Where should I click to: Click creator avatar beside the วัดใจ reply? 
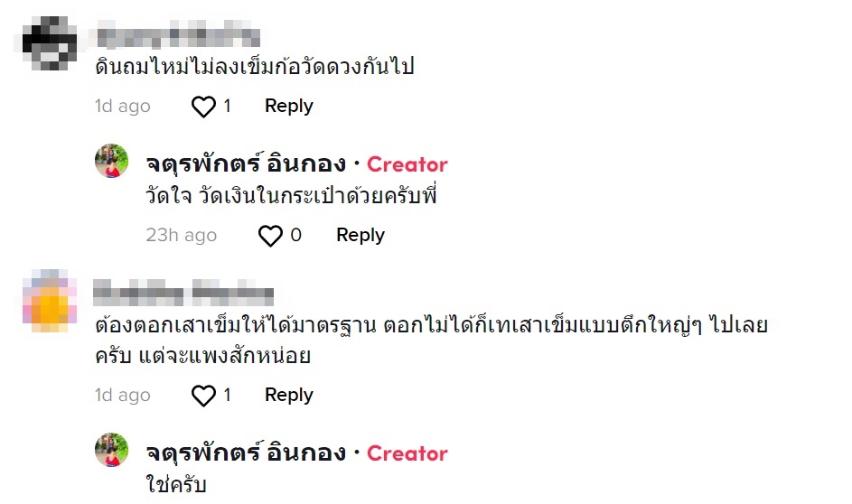point(112,161)
